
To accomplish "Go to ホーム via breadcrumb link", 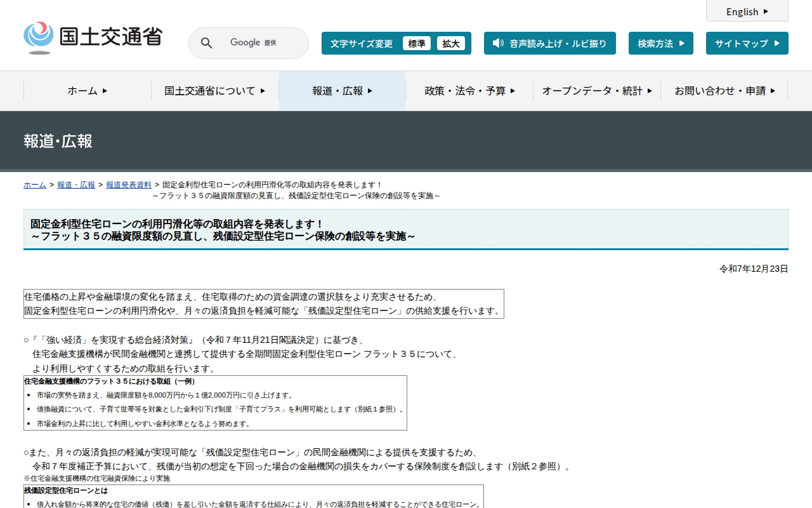I will [35, 185].
